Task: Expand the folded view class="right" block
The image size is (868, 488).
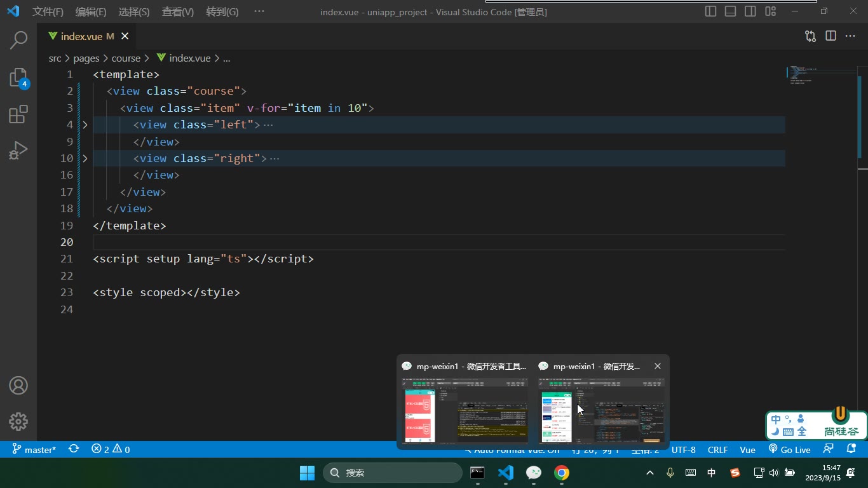Action: (x=85, y=158)
